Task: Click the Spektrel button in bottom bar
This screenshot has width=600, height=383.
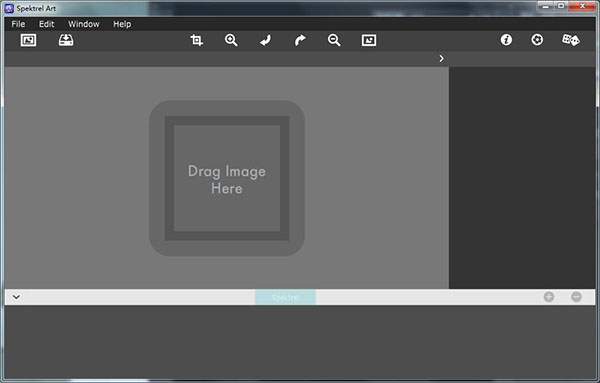Action: click(285, 297)
